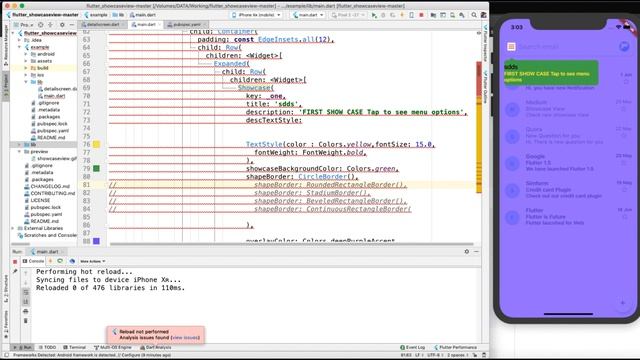The image size is (640, 360).
Task: Click the editor horizontal scrollbar
Action: pos(292,244)
